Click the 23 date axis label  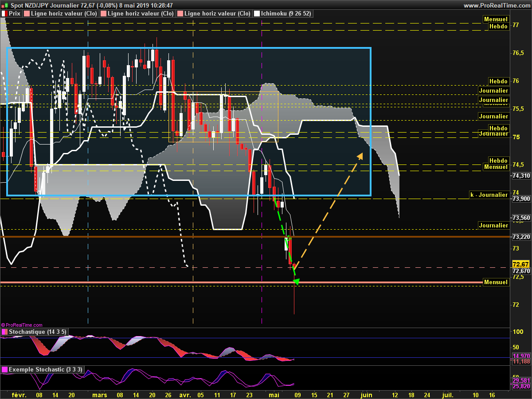pos(250,395)
